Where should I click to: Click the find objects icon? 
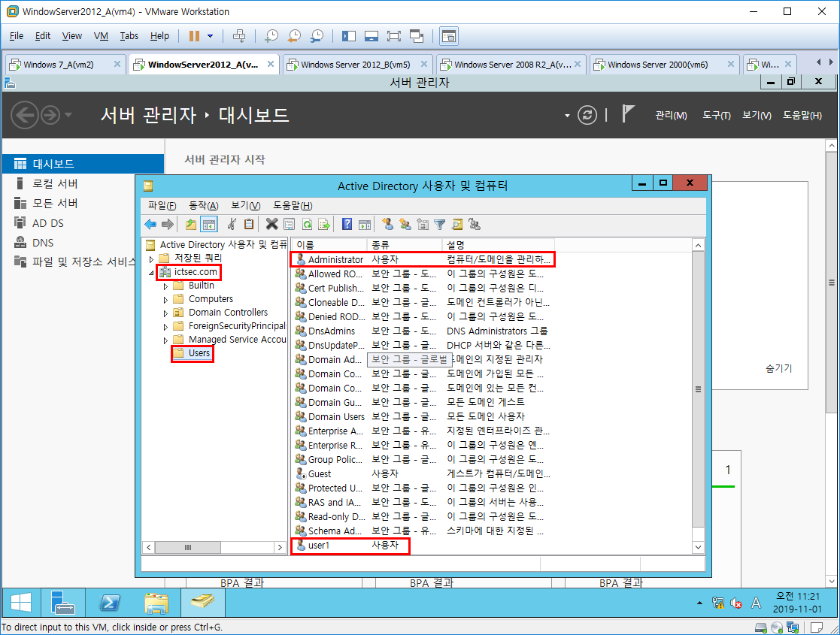(x=457, y=225)
